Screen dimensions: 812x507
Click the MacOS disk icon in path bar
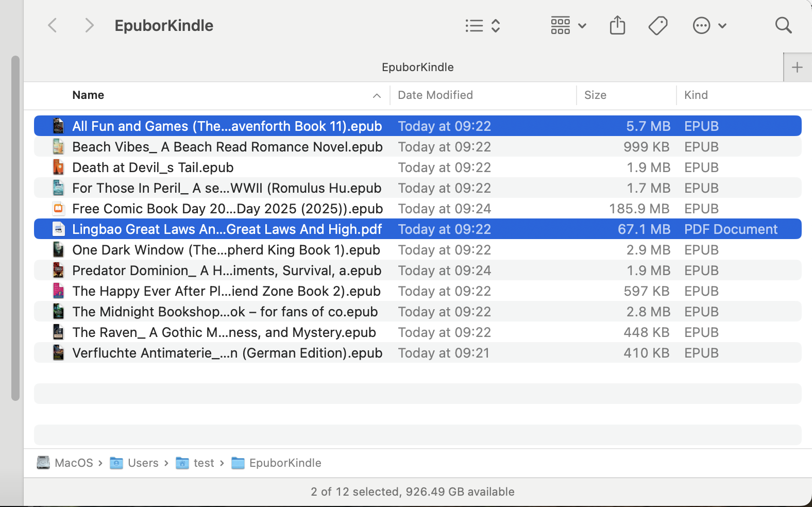point(43,463)
